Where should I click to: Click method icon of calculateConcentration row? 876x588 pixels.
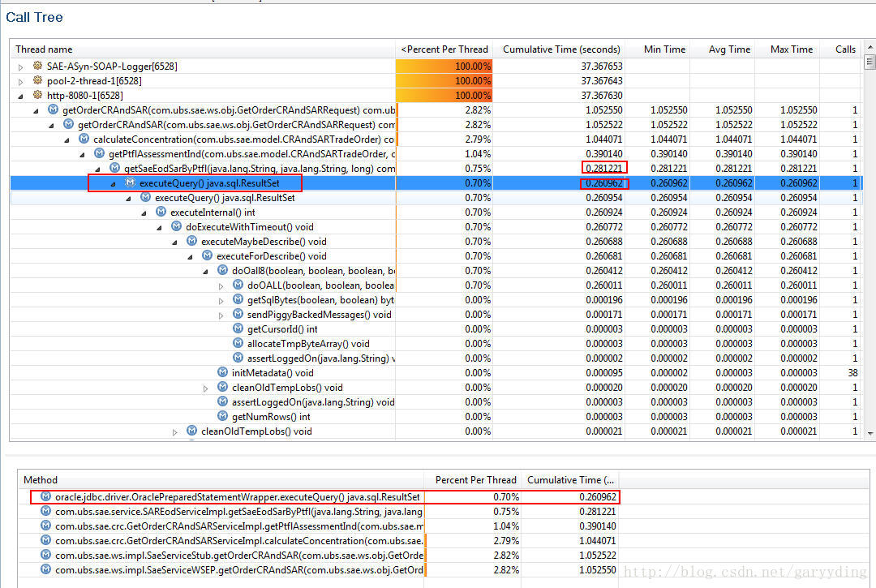click(x=84, y=139)
